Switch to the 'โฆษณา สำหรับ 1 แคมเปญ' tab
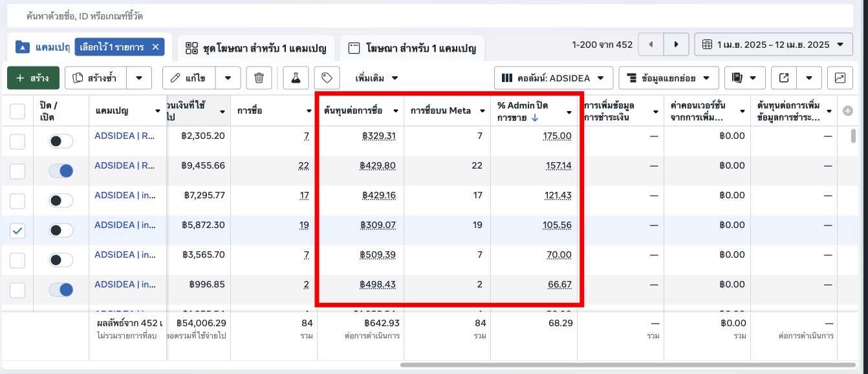Image resolution: width=868 pixels, height=374 pixels. point(412,48)
